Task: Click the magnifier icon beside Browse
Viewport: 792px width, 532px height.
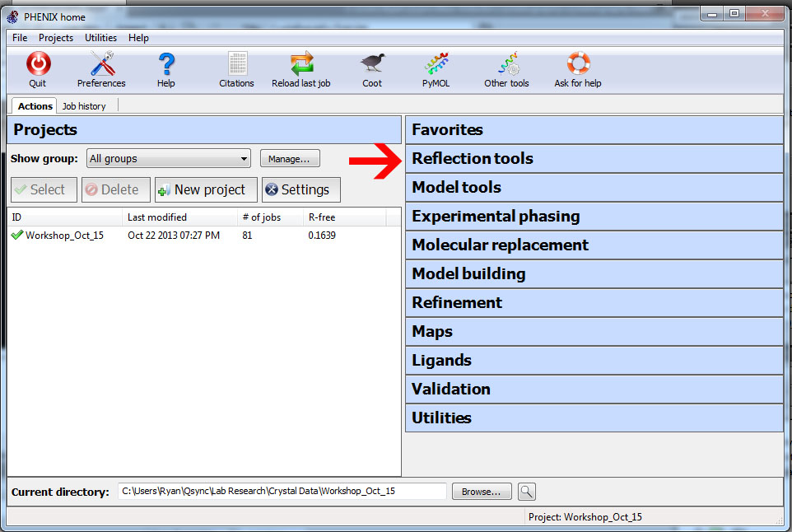Action: pyautogui.click(x=526, y=492)
